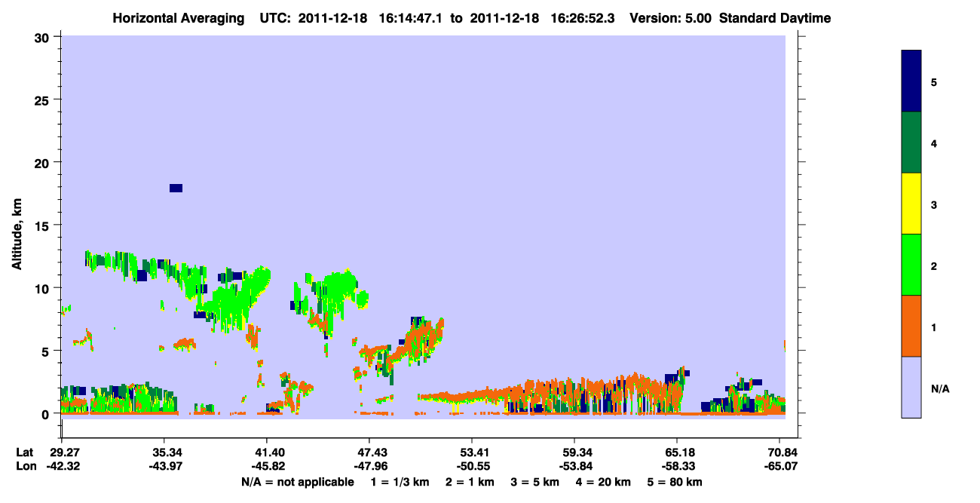Click the '25' altitude tick label
The image size is (980, 503).
44,100
